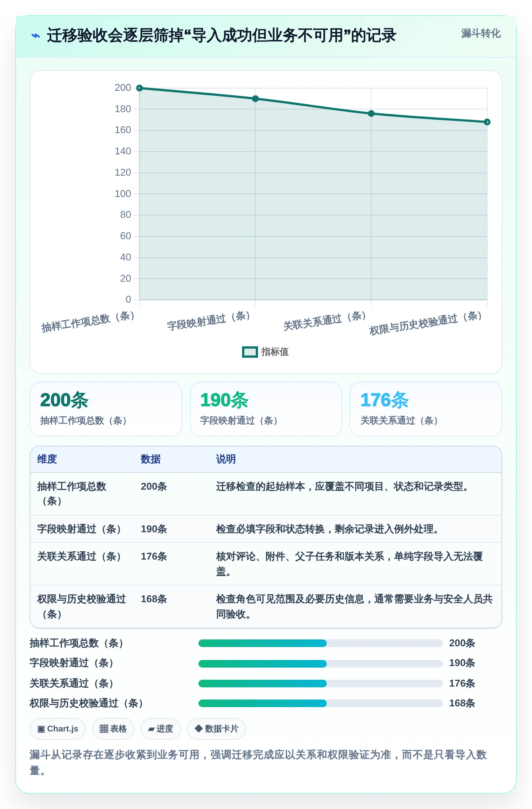Click the 表格 tag chip
532x809 pixels.
point(113,729)
